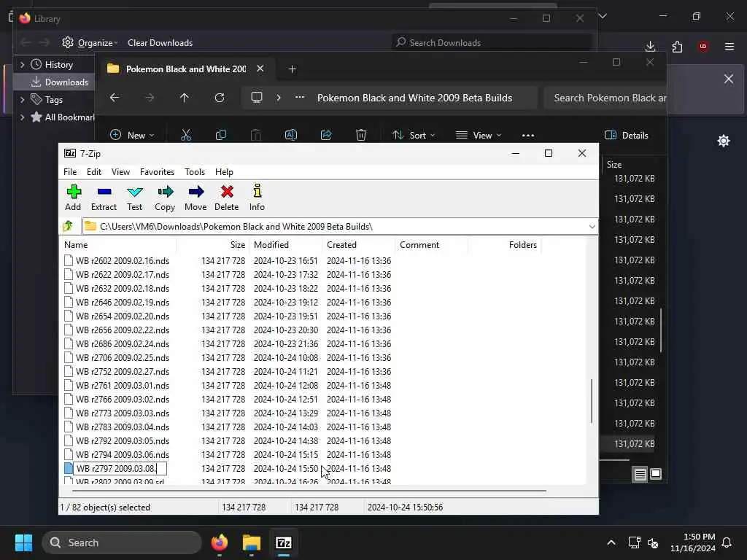This screenshot has height=560, width=747.
Task: Open the taskbar clock showing 1:50 PM
Action: pos(693,542)
